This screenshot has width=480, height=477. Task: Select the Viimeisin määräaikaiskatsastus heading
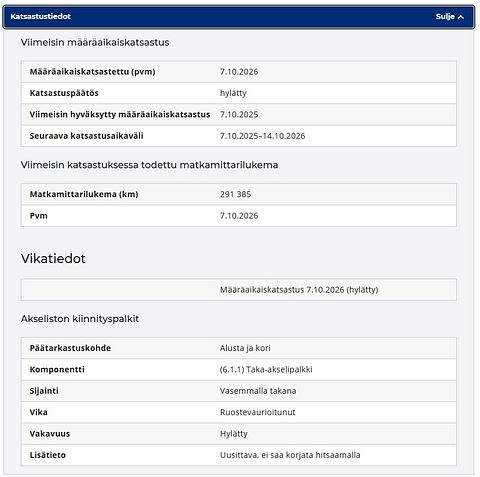[95, 42]
